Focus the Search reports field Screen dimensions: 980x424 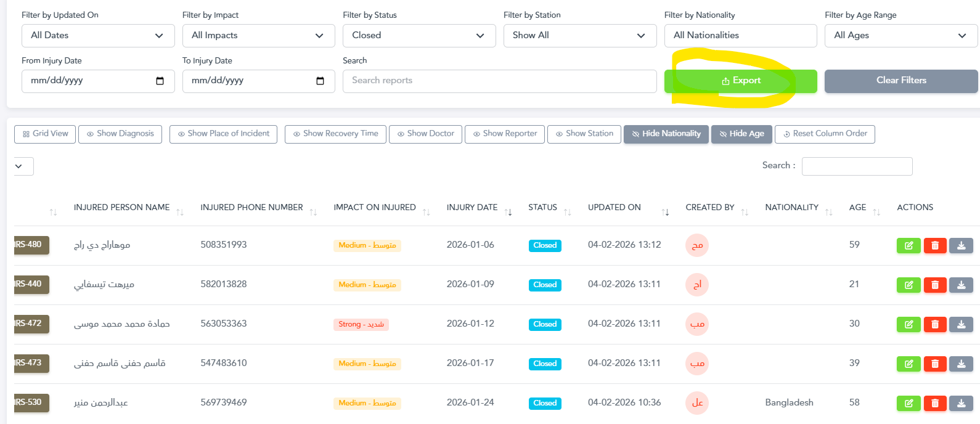(x=500, y=81)
